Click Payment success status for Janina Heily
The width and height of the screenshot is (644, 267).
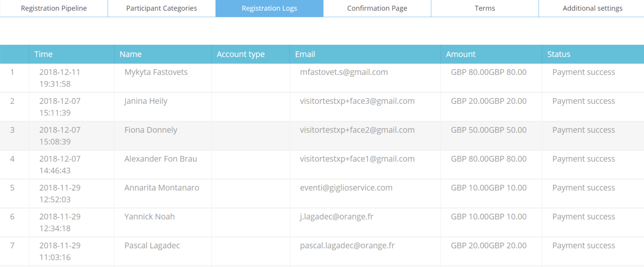pos(584,101)
